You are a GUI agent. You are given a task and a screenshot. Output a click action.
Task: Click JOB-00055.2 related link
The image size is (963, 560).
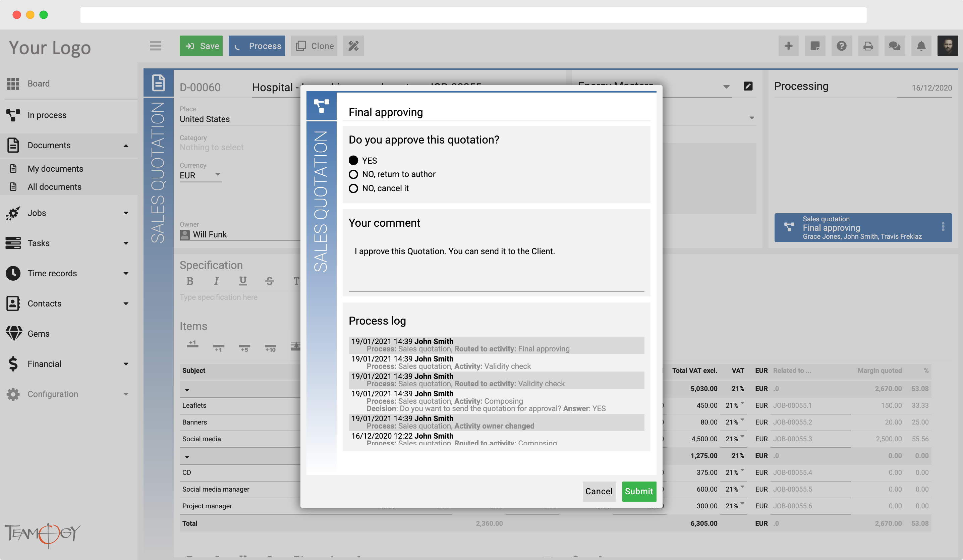(793, 422)
